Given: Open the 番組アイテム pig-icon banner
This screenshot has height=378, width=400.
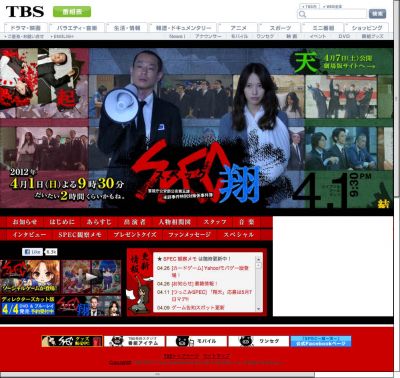Looking at the screenshot, I should pyautogui.click(x=134, y=341).
